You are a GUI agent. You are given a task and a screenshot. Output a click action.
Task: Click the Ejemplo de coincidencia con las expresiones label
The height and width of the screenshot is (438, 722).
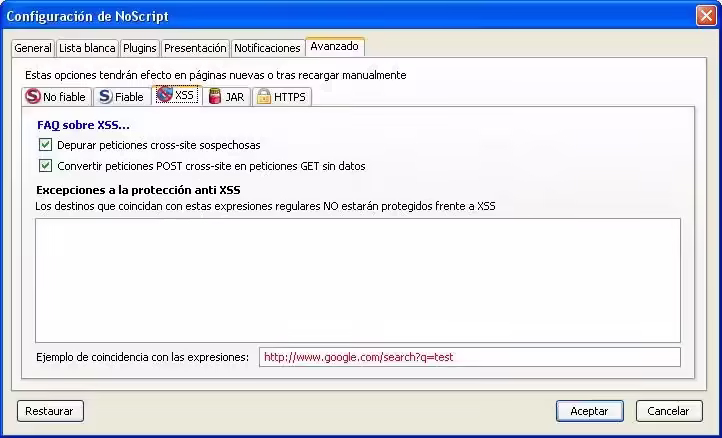click(x=142, y=357)
